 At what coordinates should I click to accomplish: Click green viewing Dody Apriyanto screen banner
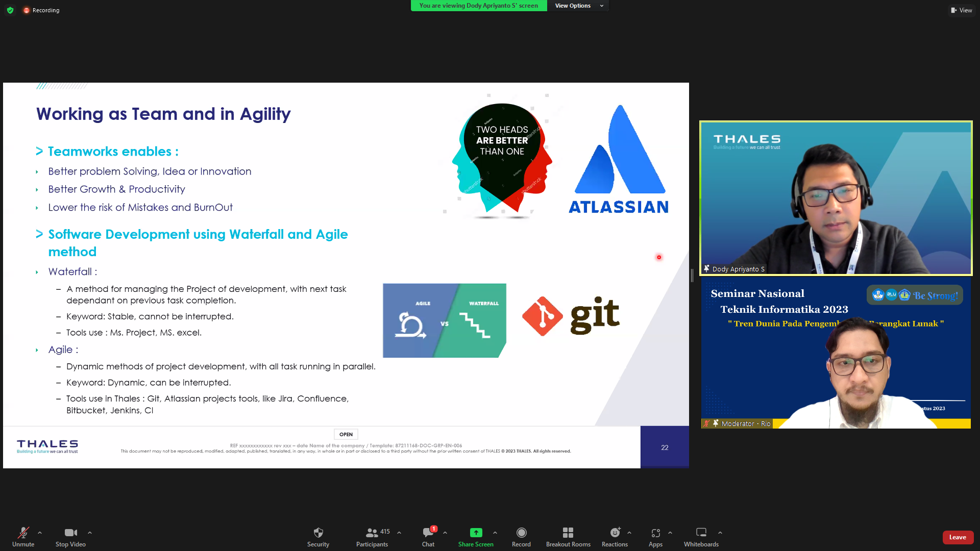(x=479, y=6)
